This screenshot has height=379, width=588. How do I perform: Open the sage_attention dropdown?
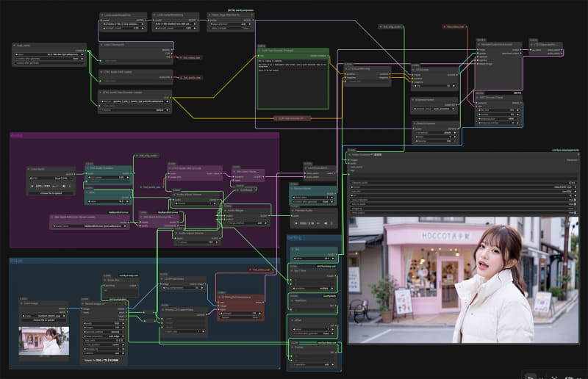[230, 24]
